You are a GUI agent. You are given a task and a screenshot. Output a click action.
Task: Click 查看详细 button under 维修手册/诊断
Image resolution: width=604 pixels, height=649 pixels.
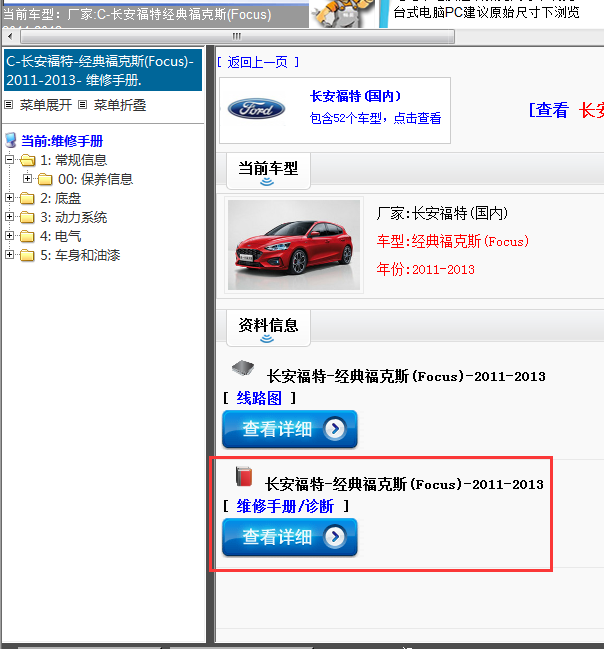click(x=290, y=537)
